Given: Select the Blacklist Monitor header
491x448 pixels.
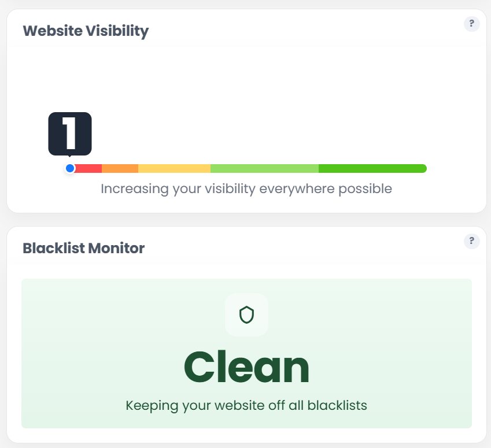Looking at the screenshot, I should pos(83,248).
